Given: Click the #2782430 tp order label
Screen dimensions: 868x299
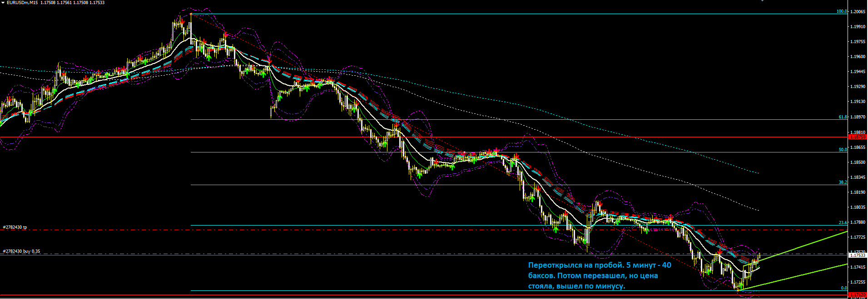Looking at the screenshot, I should 15,227.
